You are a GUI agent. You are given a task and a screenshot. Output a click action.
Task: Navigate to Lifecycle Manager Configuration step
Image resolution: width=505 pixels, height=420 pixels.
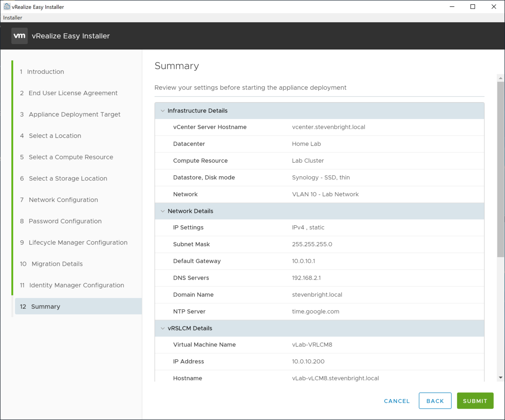78,243
